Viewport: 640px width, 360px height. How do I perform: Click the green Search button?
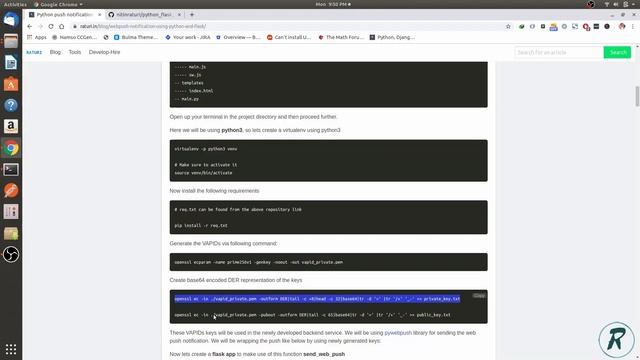pos(617,52)
